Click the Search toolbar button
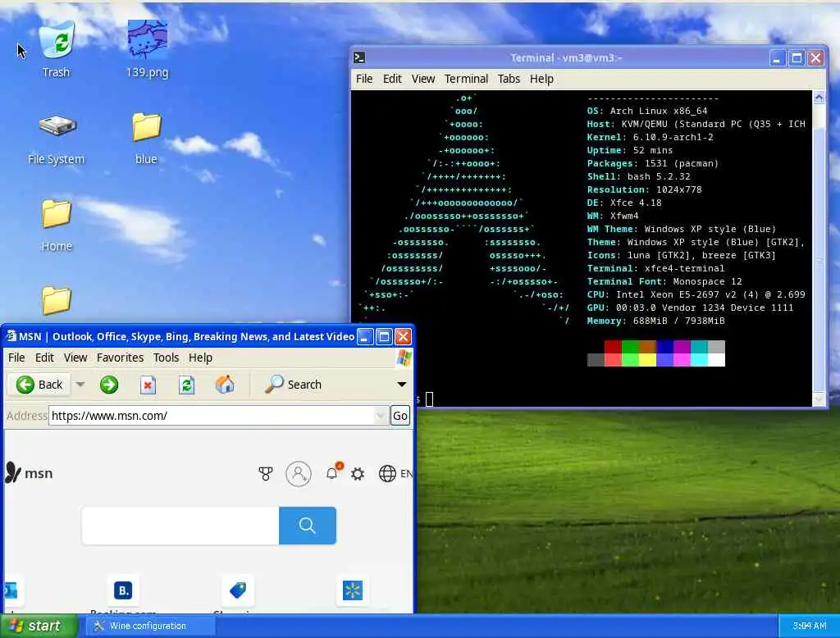This screenshot has width=840, height=638. pyautogui.click(x=293, y=384)
